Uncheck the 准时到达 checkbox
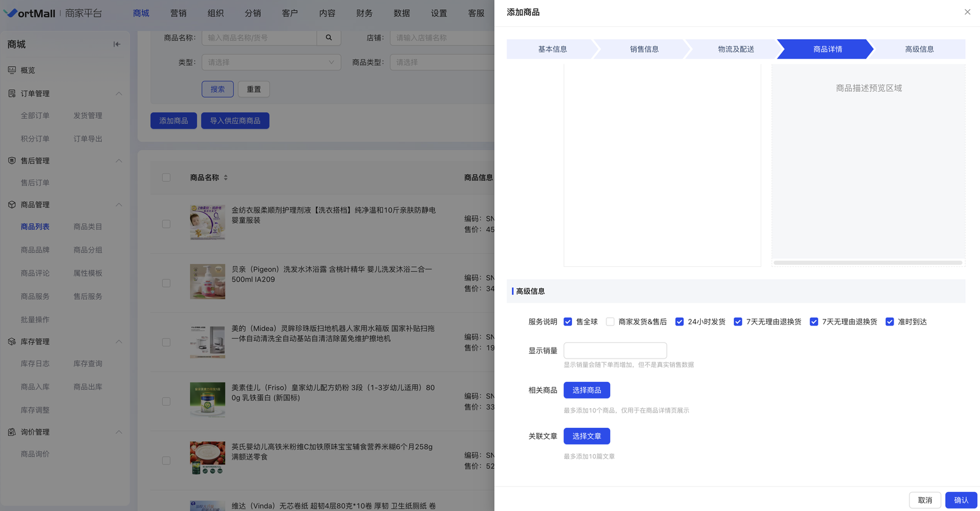 coord(889,322)
